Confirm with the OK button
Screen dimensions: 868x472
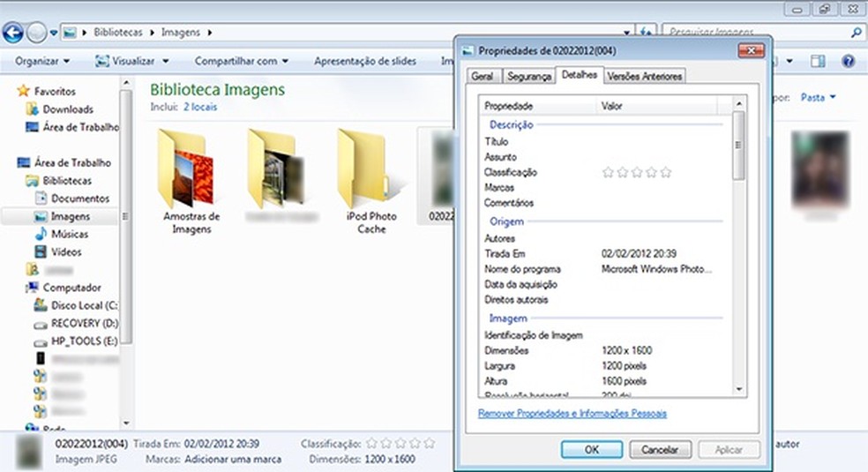(x=591, y=449)
